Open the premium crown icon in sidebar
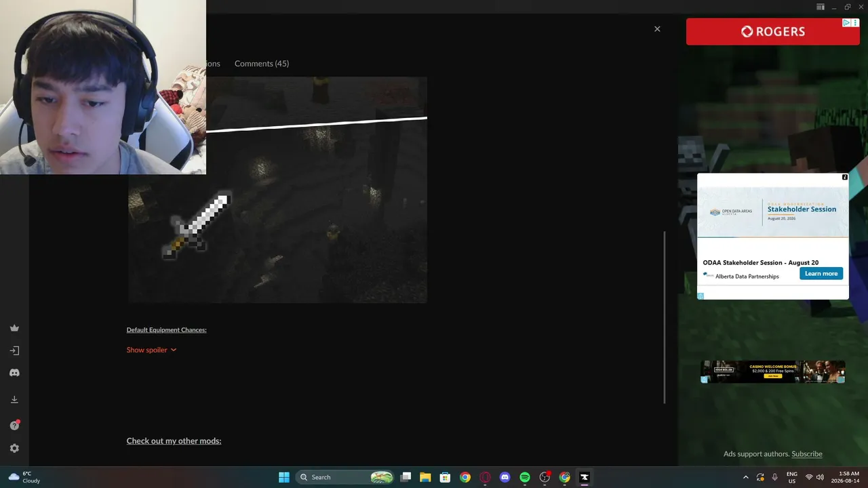This screenshot has height=488, width=868. (14, 328)
